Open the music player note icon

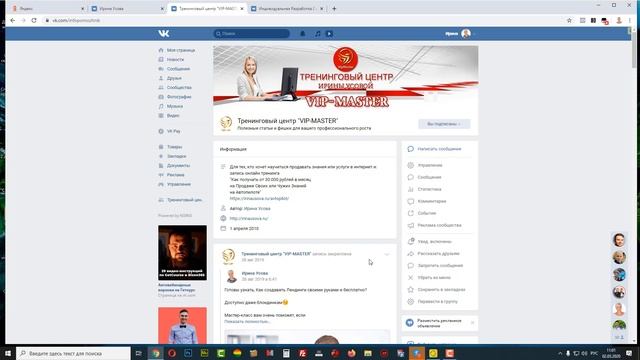pyautogui.click(x=318, y=33)
